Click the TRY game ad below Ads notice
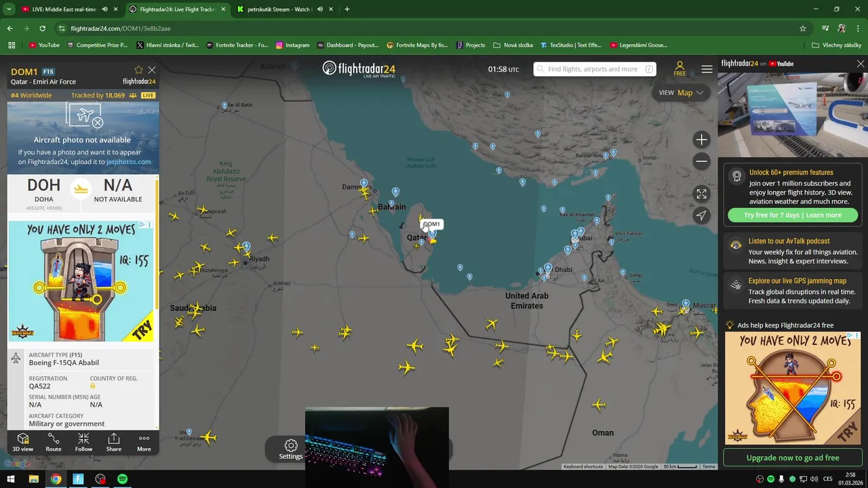 click(793, 388)
